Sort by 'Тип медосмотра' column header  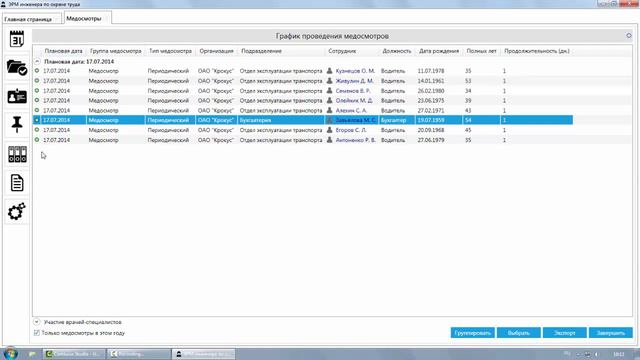click(x=170, y=51)
